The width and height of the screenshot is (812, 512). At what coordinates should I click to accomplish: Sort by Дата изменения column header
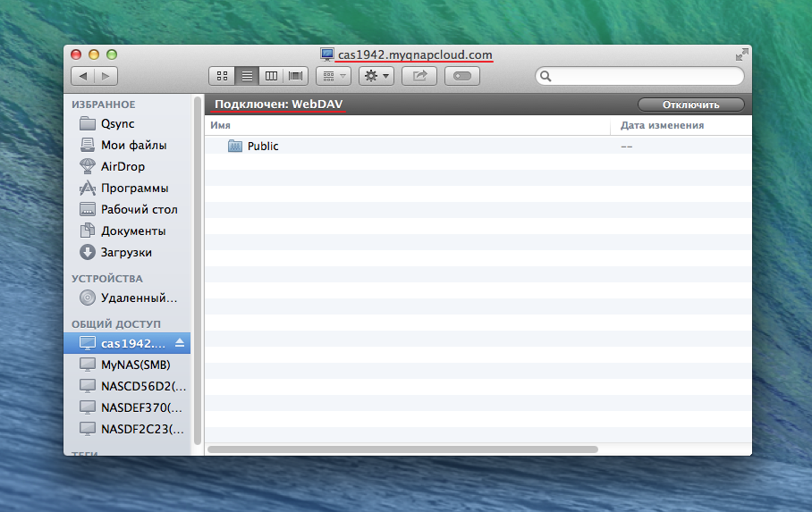[681, 125]
